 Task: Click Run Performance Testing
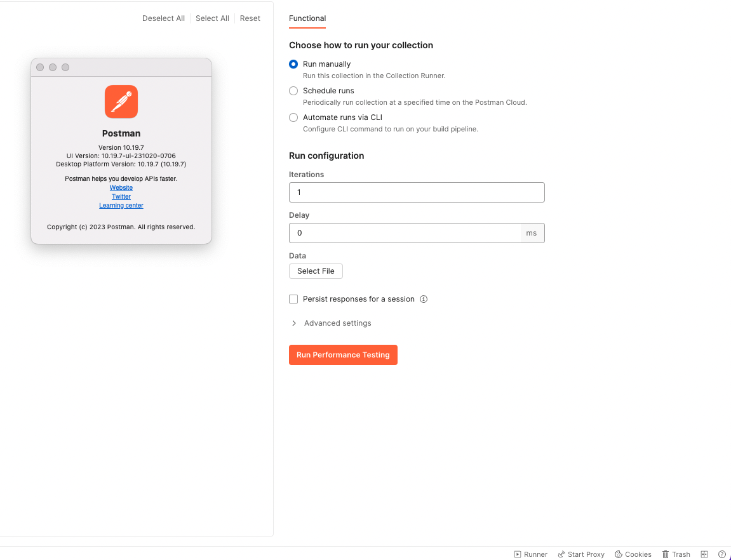coord(343,355)
